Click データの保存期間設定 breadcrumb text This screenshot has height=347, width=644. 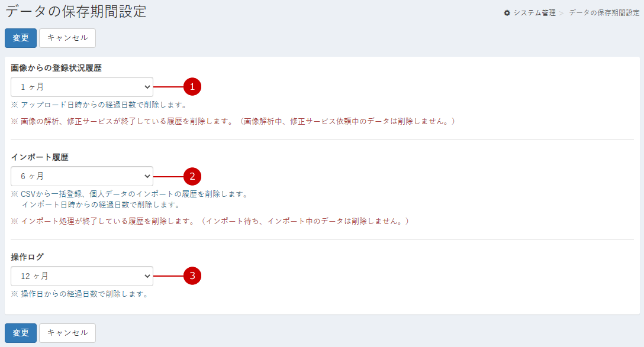[604, 13]
